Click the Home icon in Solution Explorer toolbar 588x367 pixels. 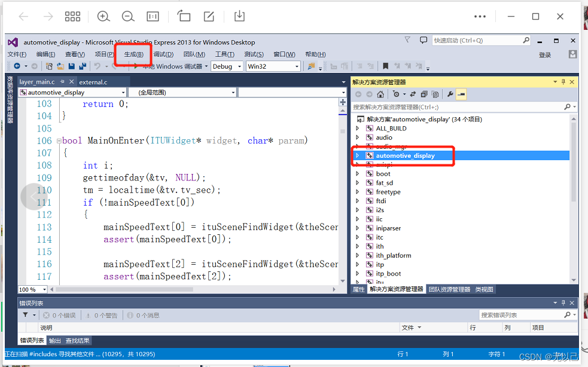pos(380,94)
